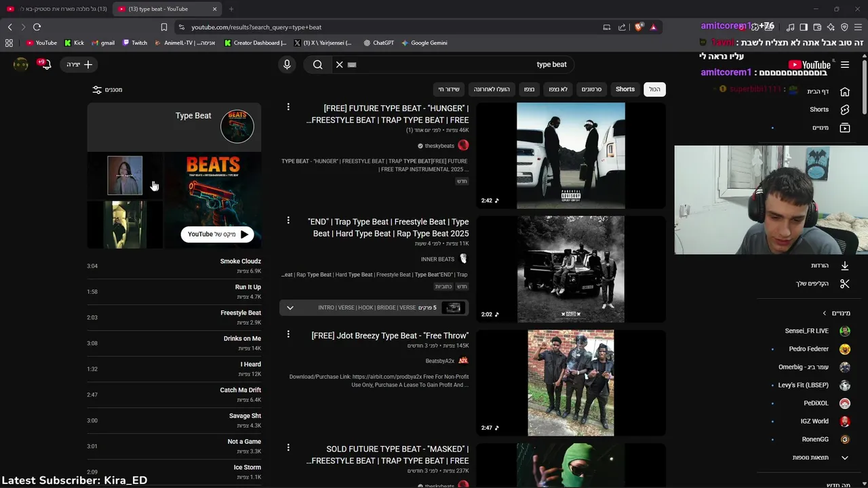868x488 pixels.
Task: Open the Type Beat channel avatar
Action: click(x=237, y=126)
